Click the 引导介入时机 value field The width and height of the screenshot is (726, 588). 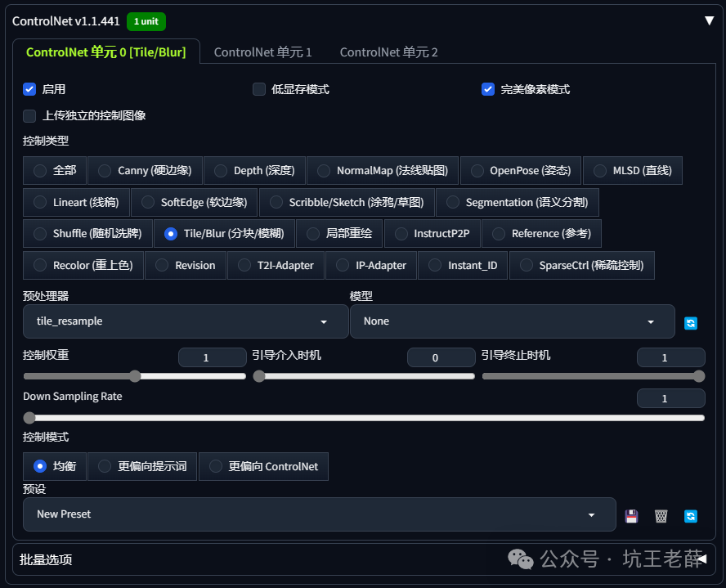[x=441, y=357]
